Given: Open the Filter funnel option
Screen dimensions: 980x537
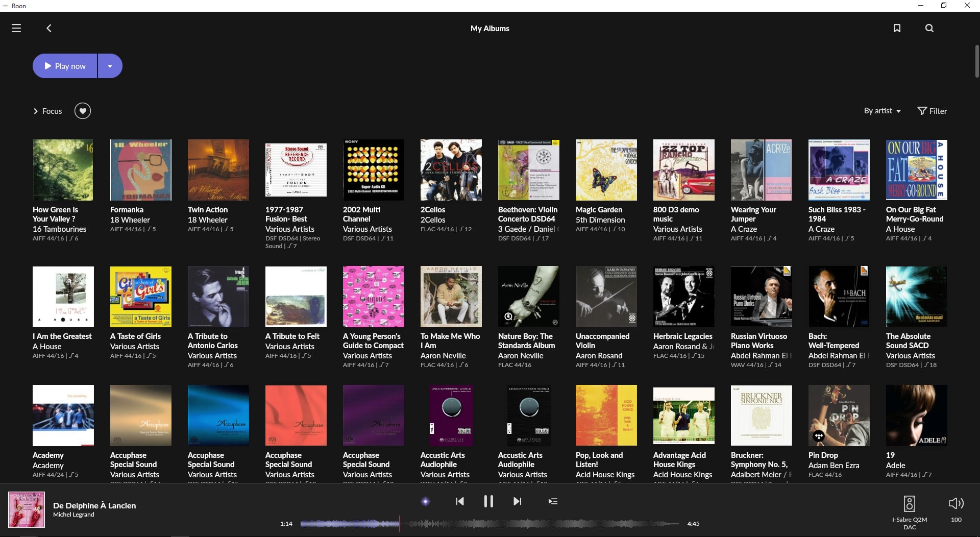Looking at the screenshot, I should point(932,111).
